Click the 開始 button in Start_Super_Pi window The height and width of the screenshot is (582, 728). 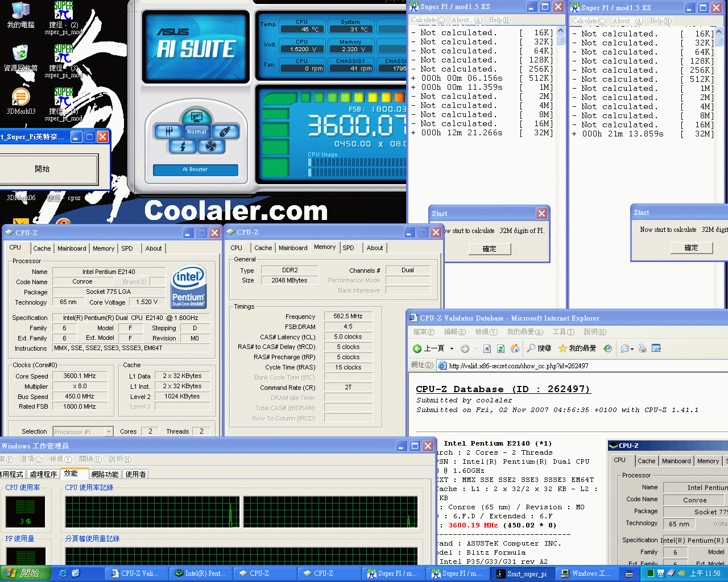(x=42, y=169)
